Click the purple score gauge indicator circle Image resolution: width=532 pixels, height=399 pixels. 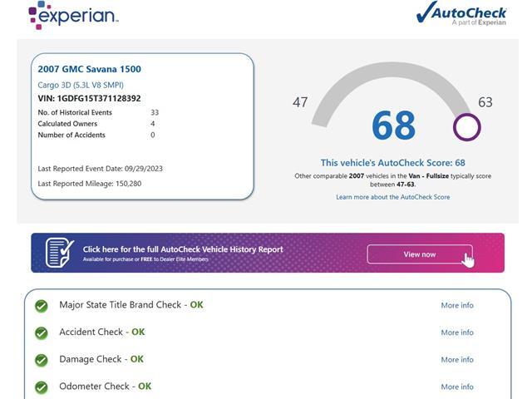tap(467, 127)
